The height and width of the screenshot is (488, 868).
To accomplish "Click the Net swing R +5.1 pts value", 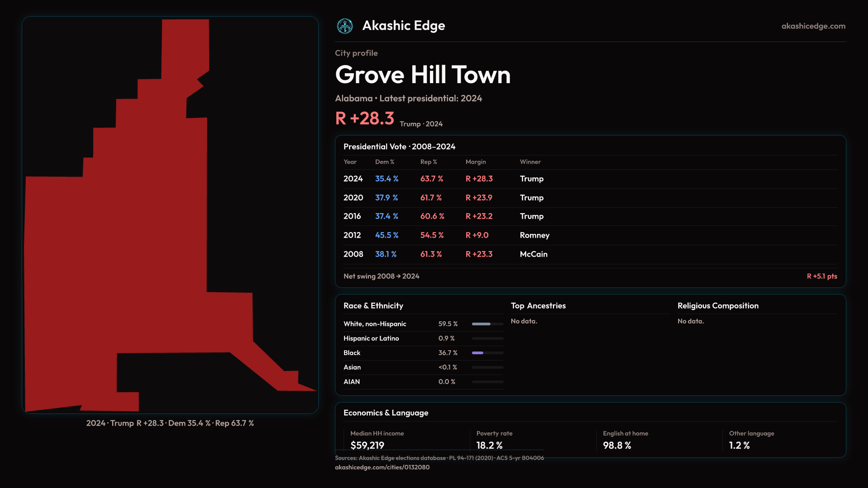I will [x=821, y=276].
